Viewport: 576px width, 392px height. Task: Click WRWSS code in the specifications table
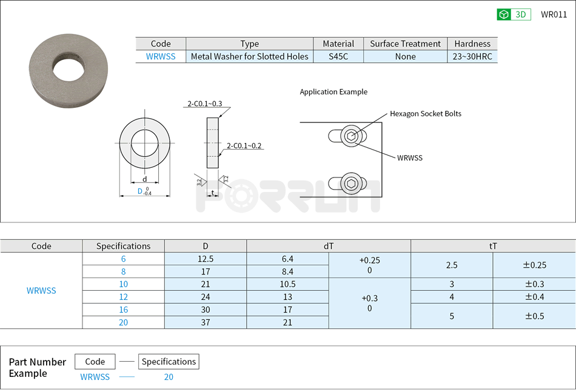click(41, 290)
